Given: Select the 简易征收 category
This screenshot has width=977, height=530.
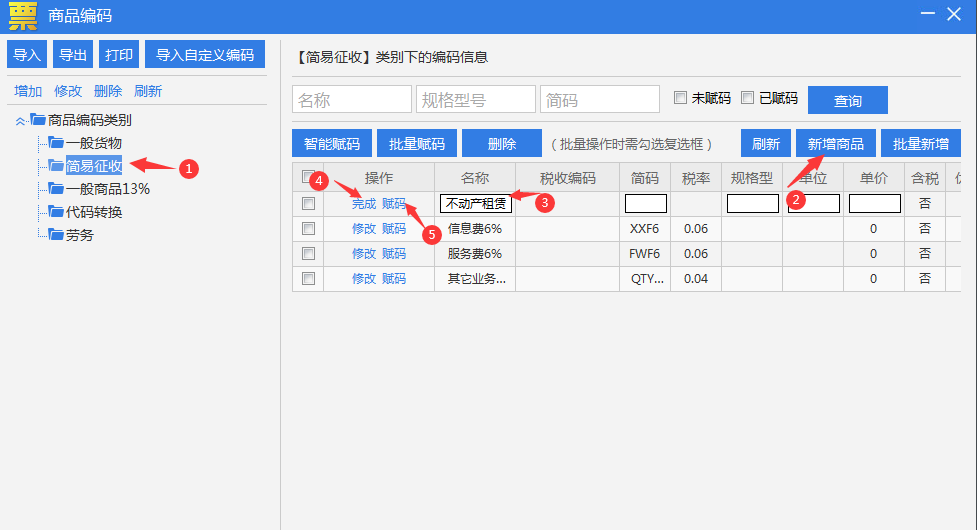Looking at the screenshot, I should tap(93, 166).
